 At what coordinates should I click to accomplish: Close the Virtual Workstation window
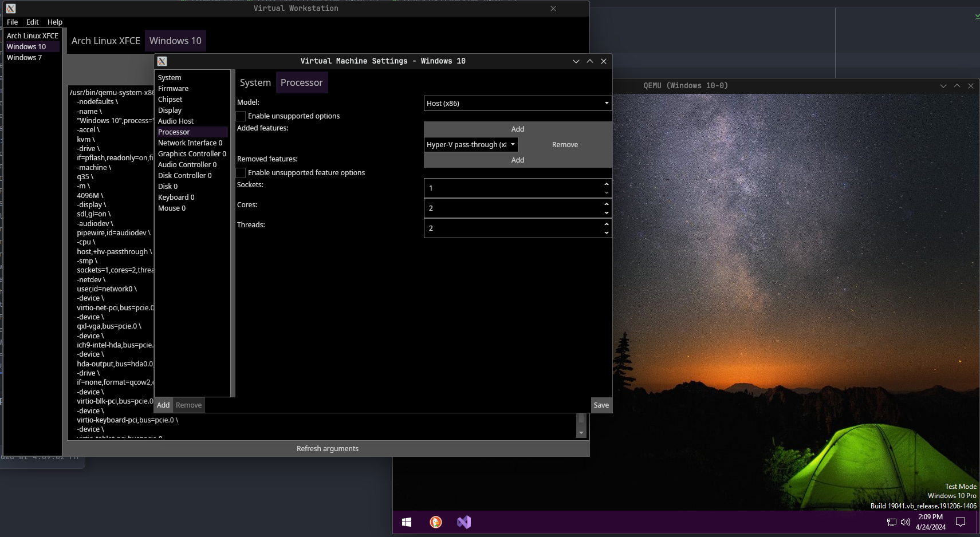coord(553,9)
